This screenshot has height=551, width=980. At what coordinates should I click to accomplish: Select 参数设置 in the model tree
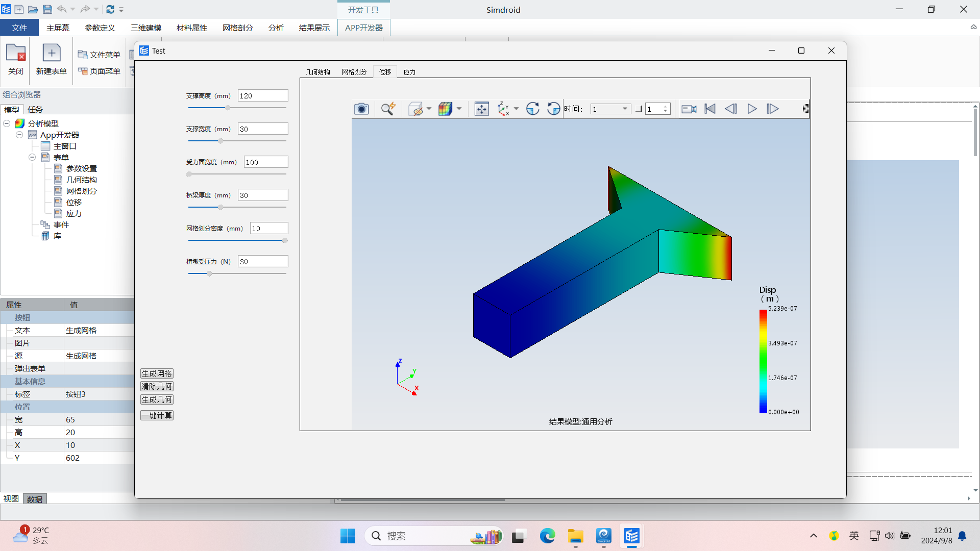pyautogui.click(x=82, y=168)
